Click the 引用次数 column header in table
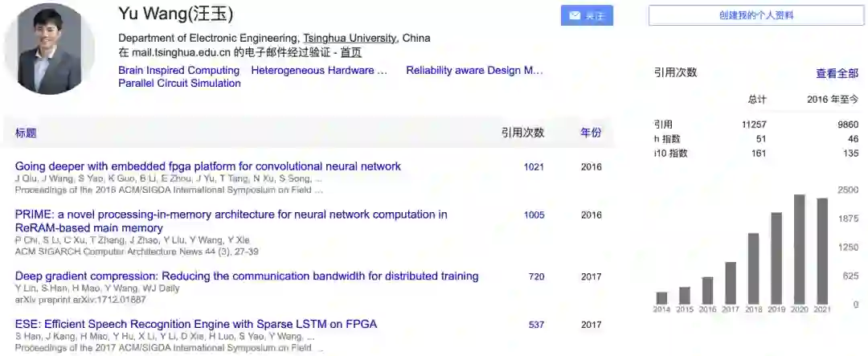Image resolution: width=868 pixels, height=356 pixels. (522, 133)
